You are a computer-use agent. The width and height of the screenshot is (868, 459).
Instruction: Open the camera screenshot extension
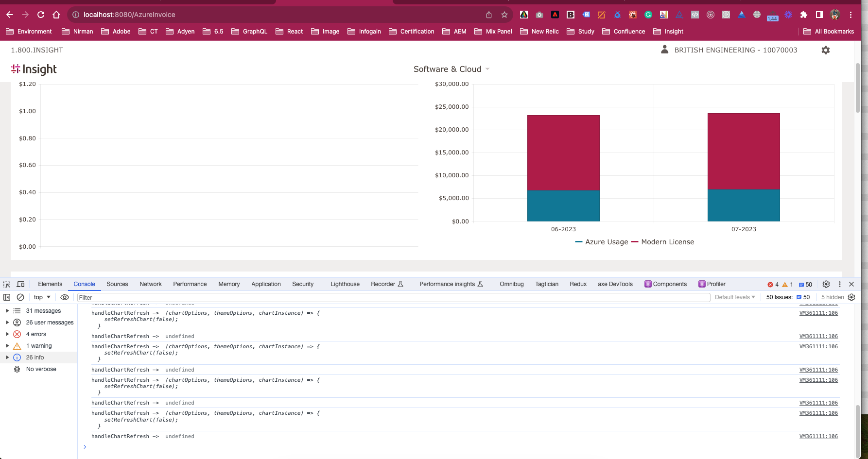(x=539, y=15)
